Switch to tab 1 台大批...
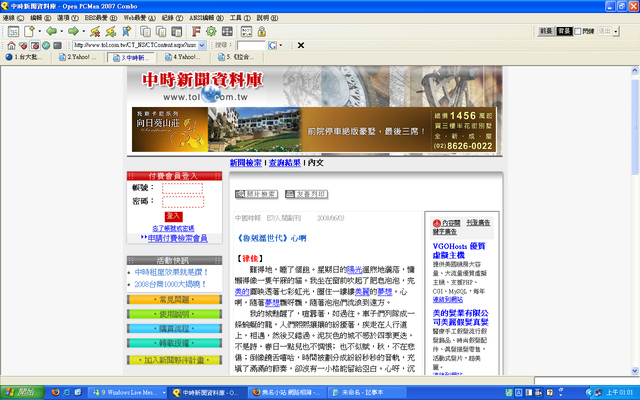The height and width of the screenshot is (400, 640). [25, 57]
